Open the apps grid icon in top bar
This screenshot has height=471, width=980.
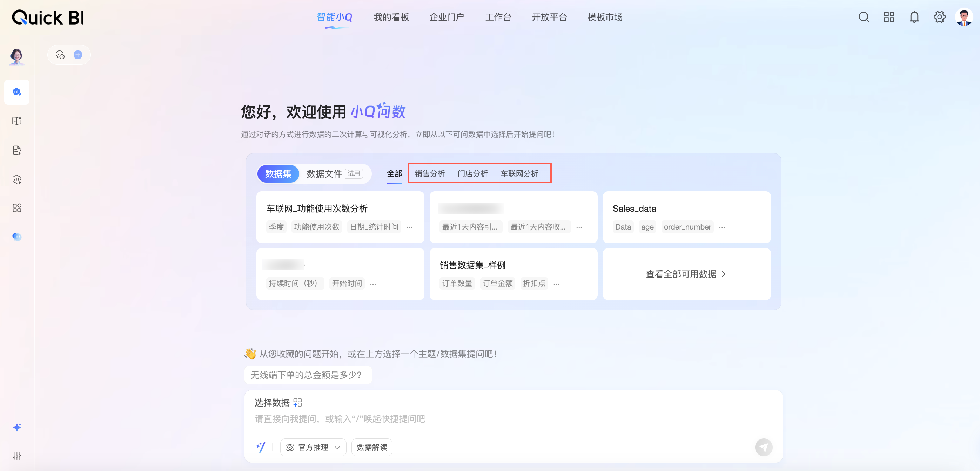[889, 17]
